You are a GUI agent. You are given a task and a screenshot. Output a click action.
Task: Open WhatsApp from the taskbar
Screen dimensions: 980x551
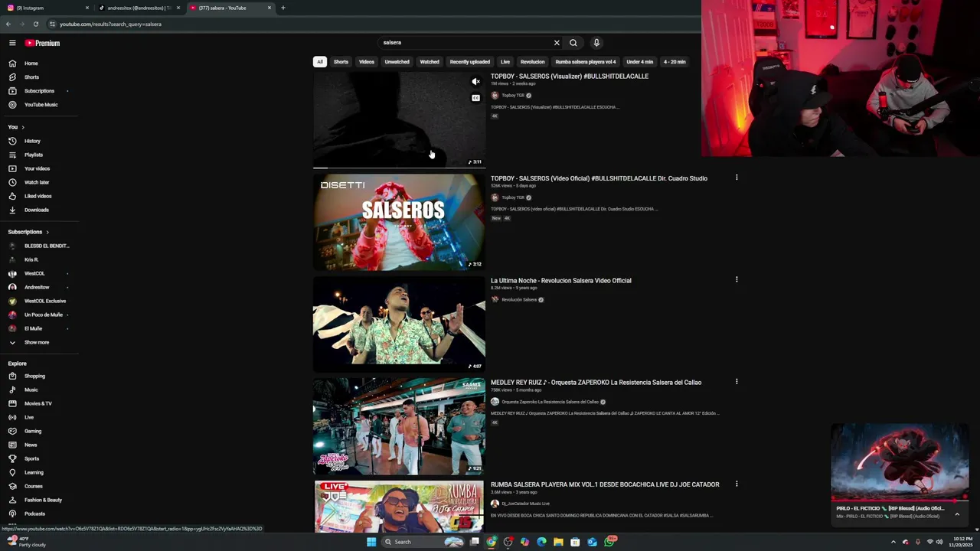610,542
